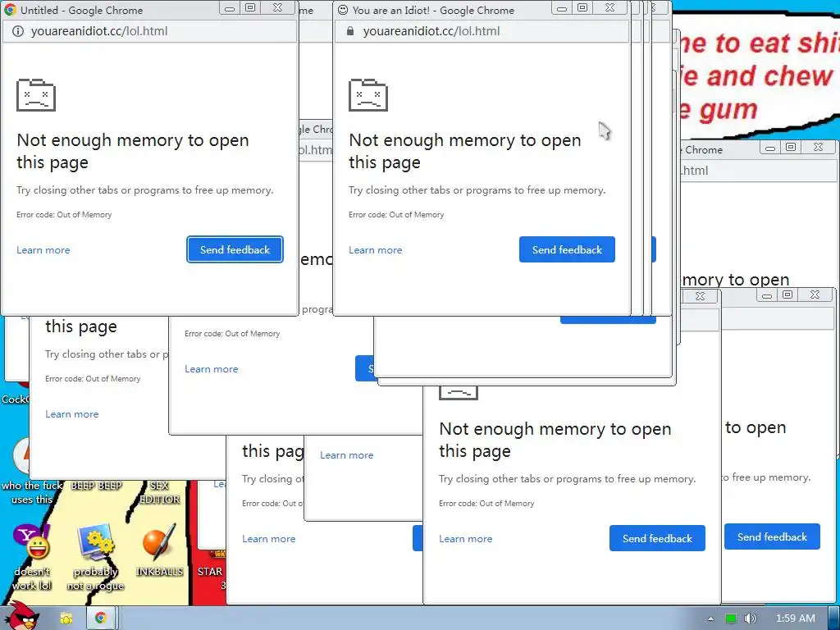This screenshot has height=630, width=840.
Task: Click the Show desktop strip at taskbar end
Action: (x=834, y=619)
